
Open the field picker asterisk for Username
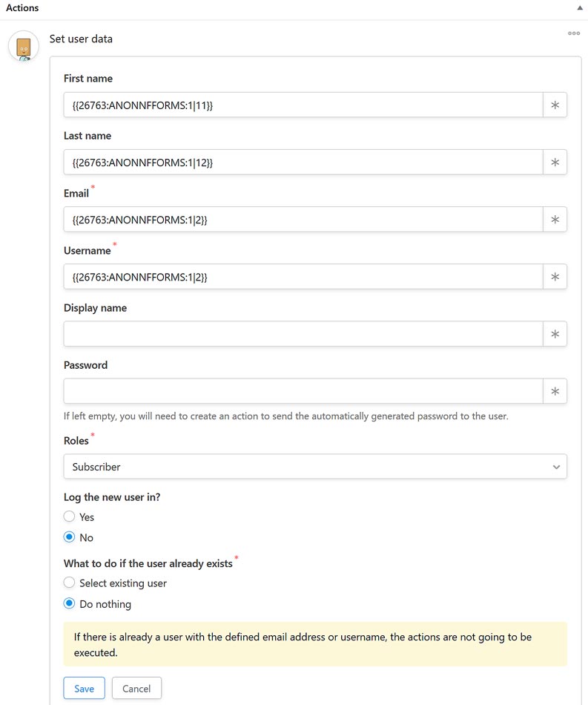(x=555, y=277)
